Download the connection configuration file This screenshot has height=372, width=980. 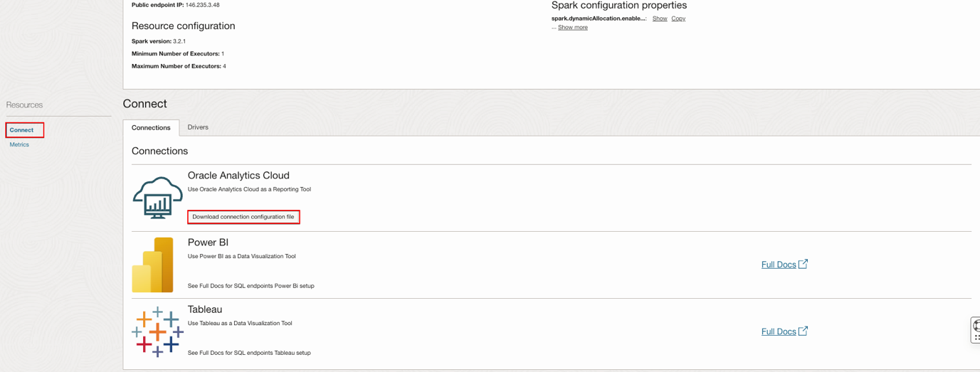pyautogui.click(x=243, y=217)
